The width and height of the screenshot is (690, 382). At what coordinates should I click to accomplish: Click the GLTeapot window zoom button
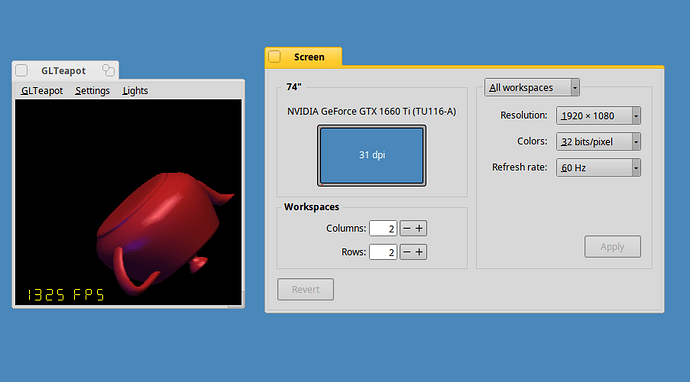108,70
